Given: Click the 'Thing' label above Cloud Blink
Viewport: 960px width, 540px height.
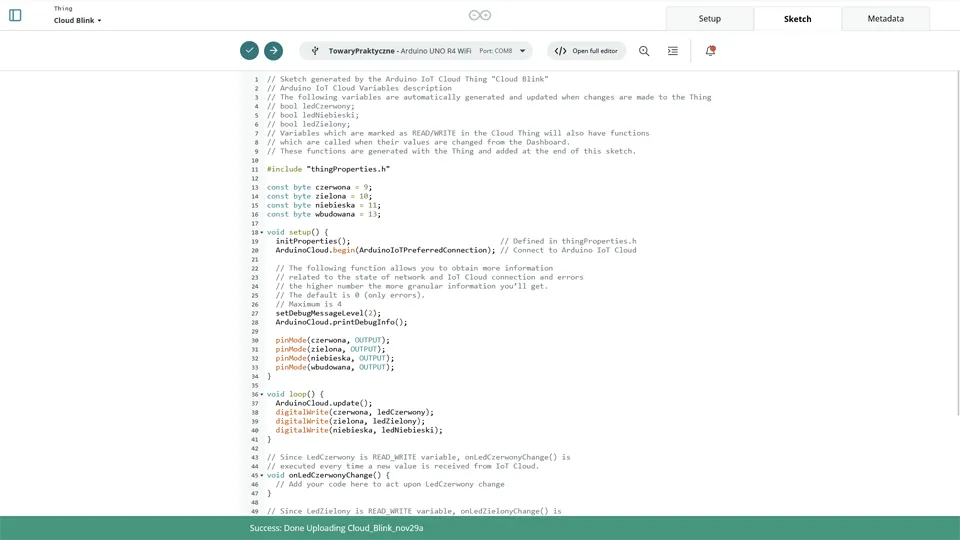Looking at the screenshot, I should 63,9.
